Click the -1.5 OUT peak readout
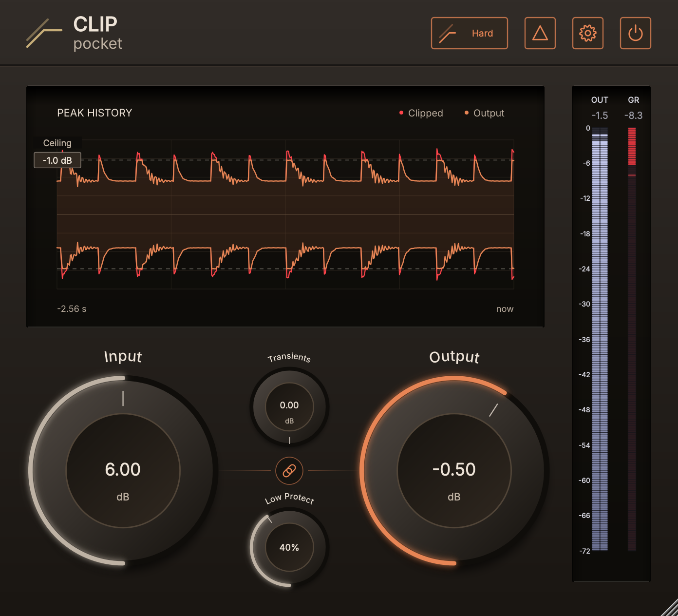Viewport: 678px width, 616px height. point(600,115)
